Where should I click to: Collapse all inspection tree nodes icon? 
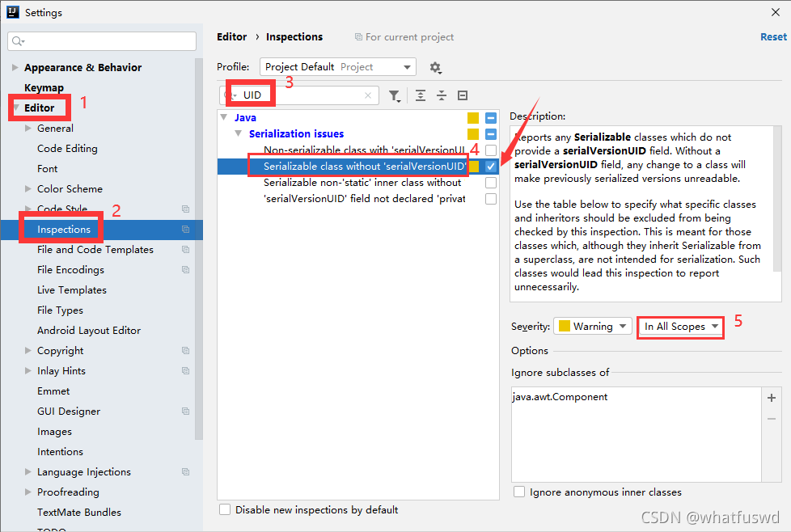[442, 95]
